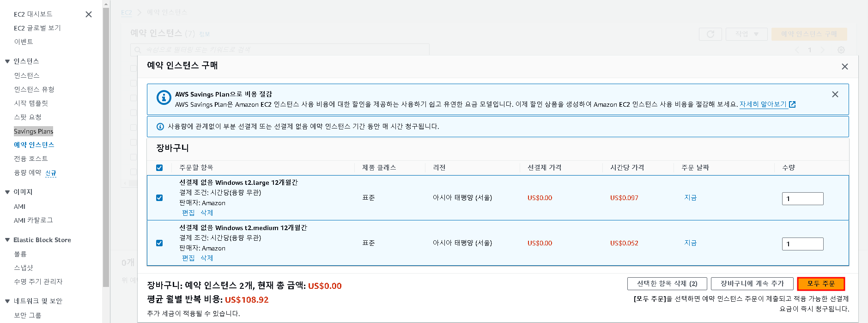Click 삭제 for the t2.large item
The image size is (868, 323).
207,213
